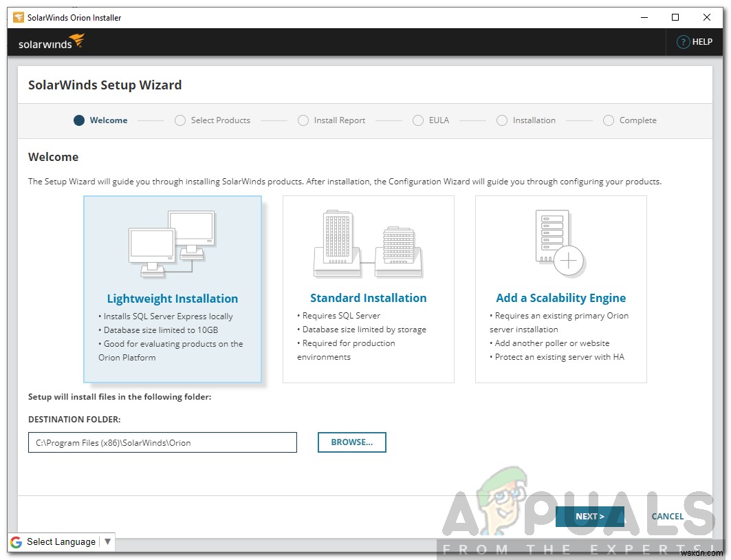Image resolution: width=731 pixels, height=560 pixels.
Task: Click 'Database size limited by storage' text
Action: click(364, 330)
